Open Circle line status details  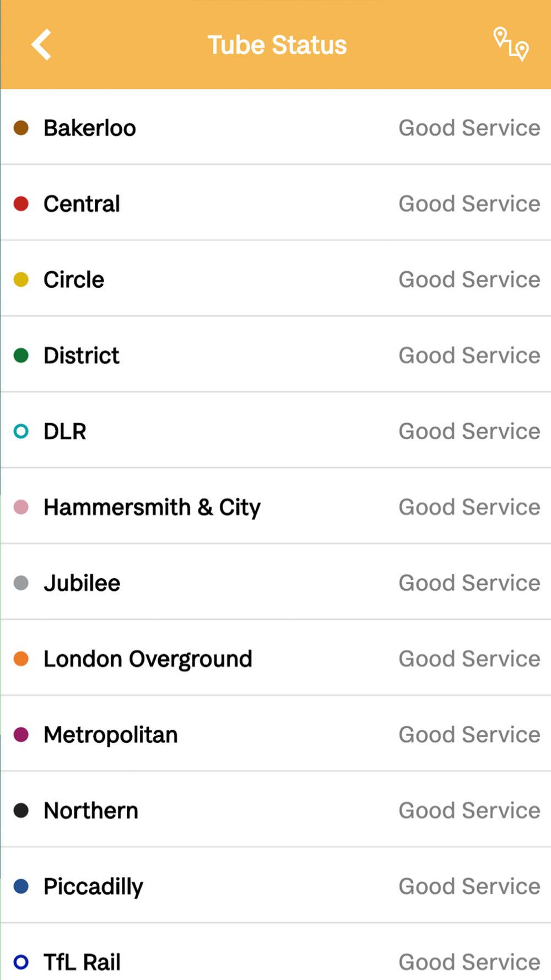275,279
